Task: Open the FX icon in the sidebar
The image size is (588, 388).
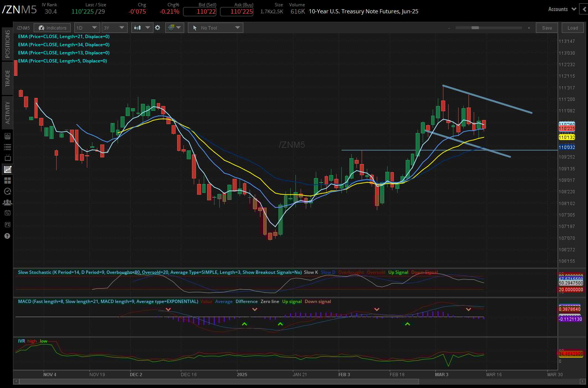Action: click(x=7, y=224)
